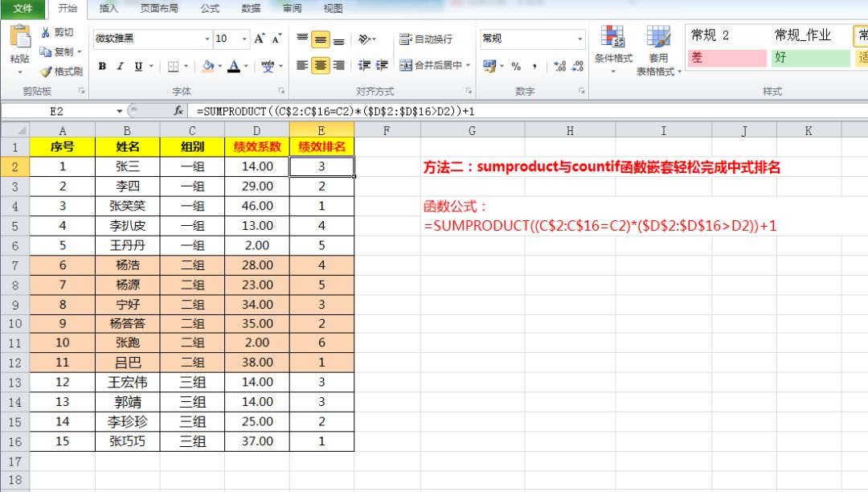868x492 pixels.
Task: Select the cell containing 张笑笑
Action: (x=127, y=206)
